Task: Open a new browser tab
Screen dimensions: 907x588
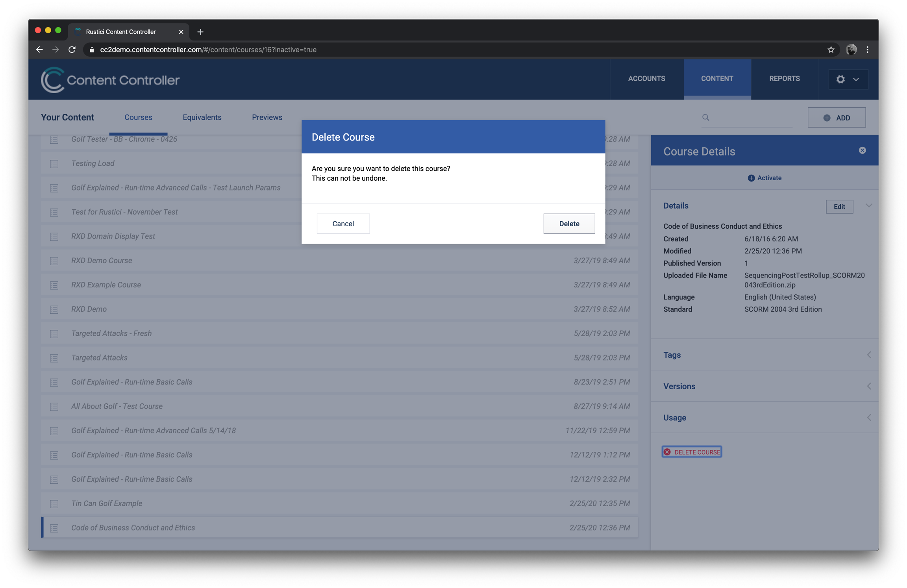Action: click(200, 32)
